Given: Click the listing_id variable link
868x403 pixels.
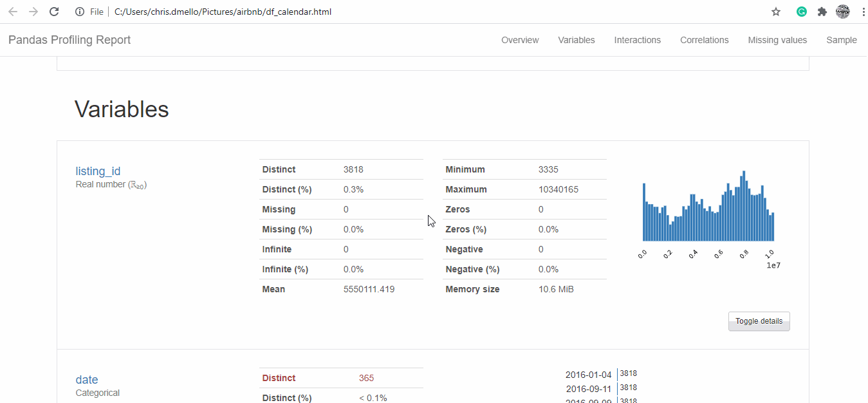Looking at the screenshot, I should 97,171.
